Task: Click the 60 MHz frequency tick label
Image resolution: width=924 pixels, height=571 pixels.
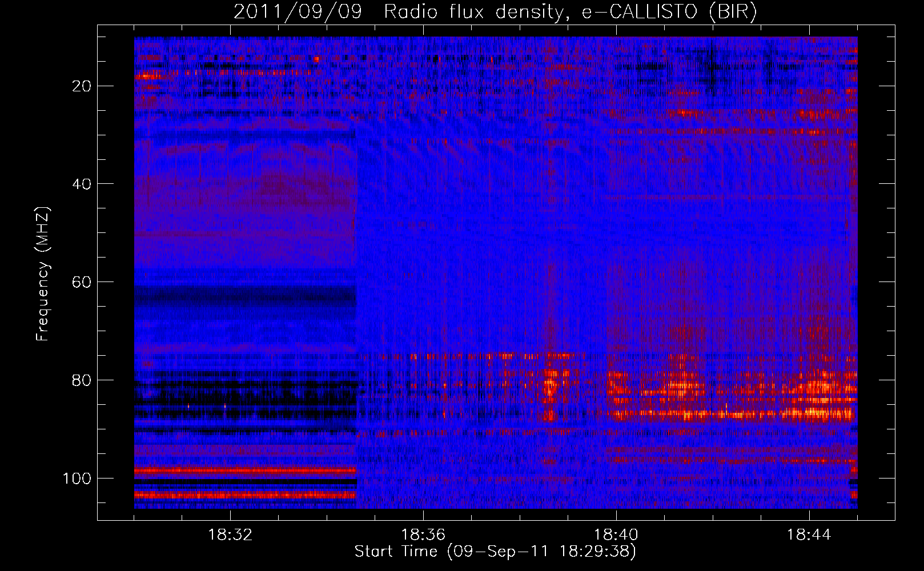Action: (82, 282)
